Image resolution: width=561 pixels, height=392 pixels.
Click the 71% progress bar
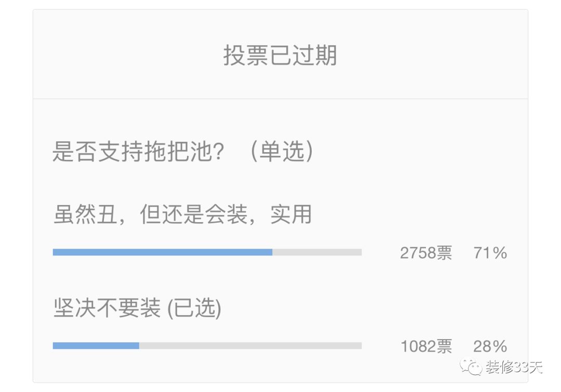point(207,252)
